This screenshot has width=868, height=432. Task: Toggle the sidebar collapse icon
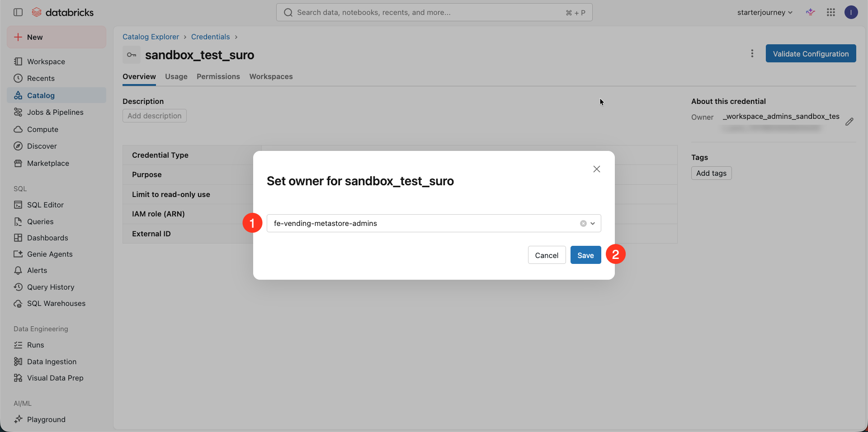(x=18, y=12)
